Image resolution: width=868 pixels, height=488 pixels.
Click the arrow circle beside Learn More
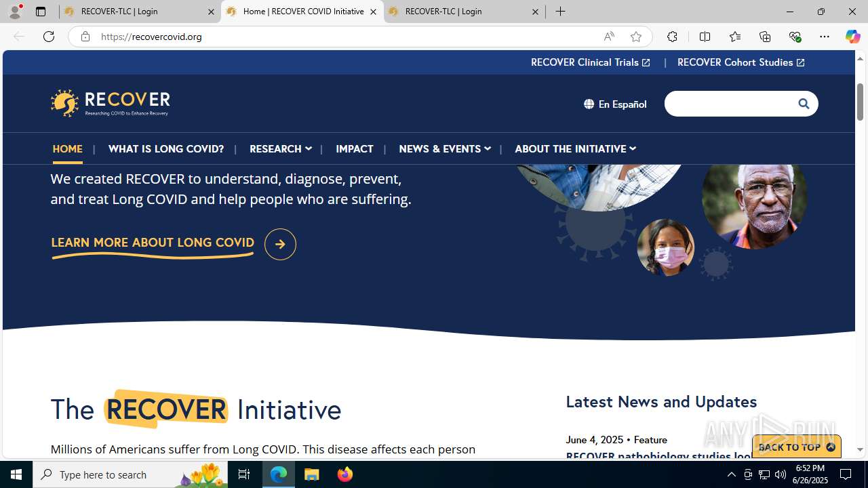point(280,244)
